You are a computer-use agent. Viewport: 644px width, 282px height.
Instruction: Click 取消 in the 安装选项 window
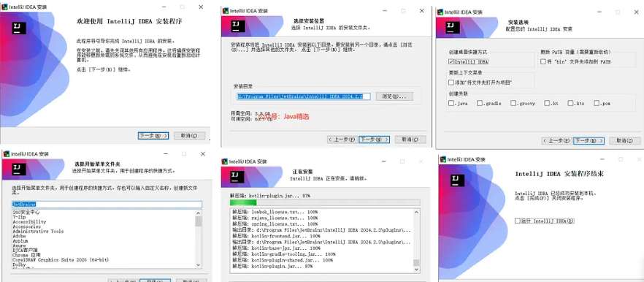click(x=625, y=140)
